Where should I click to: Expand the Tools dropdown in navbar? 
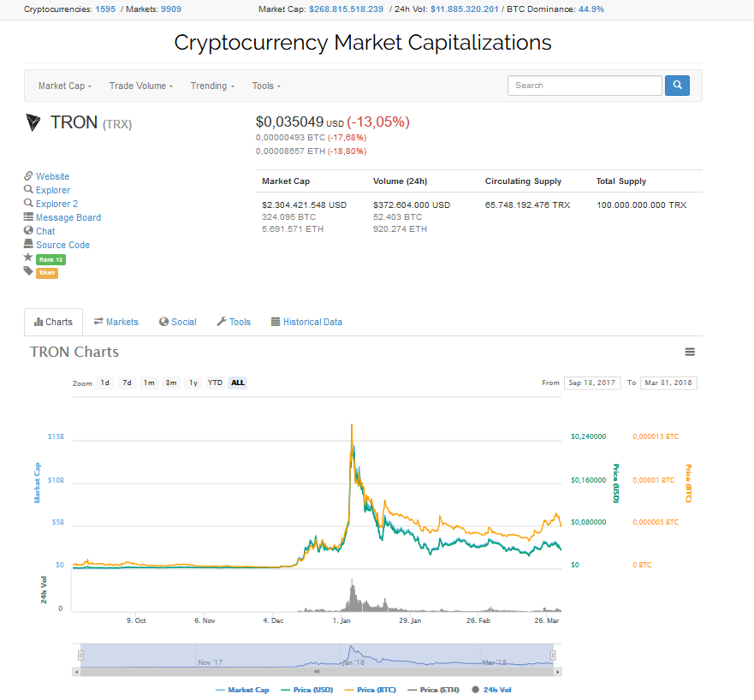(266, 86)
